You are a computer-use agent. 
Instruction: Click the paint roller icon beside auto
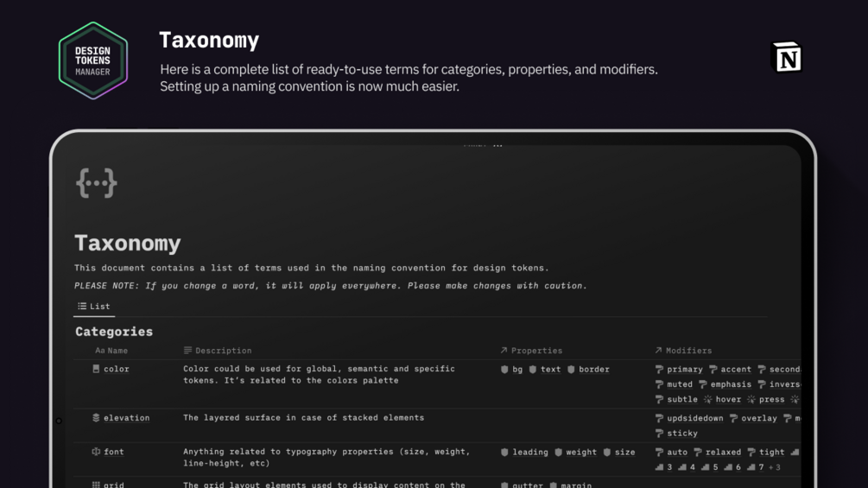[659, 452]
